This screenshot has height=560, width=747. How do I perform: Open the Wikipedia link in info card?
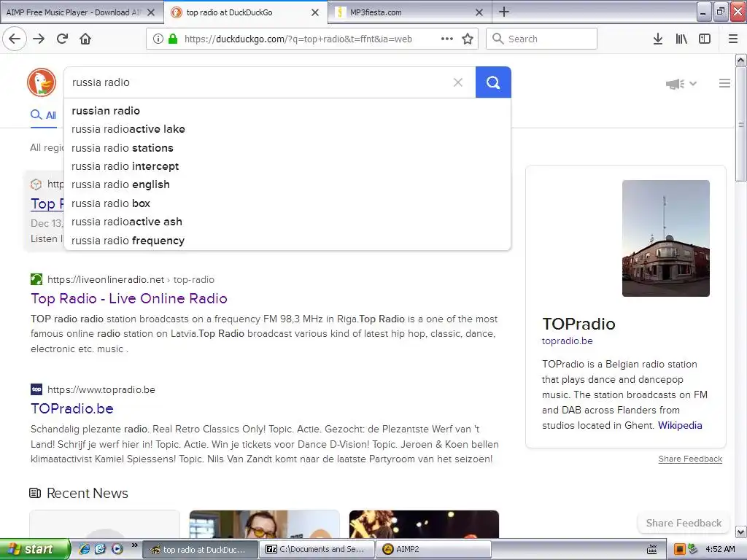[x=680, y=425]
